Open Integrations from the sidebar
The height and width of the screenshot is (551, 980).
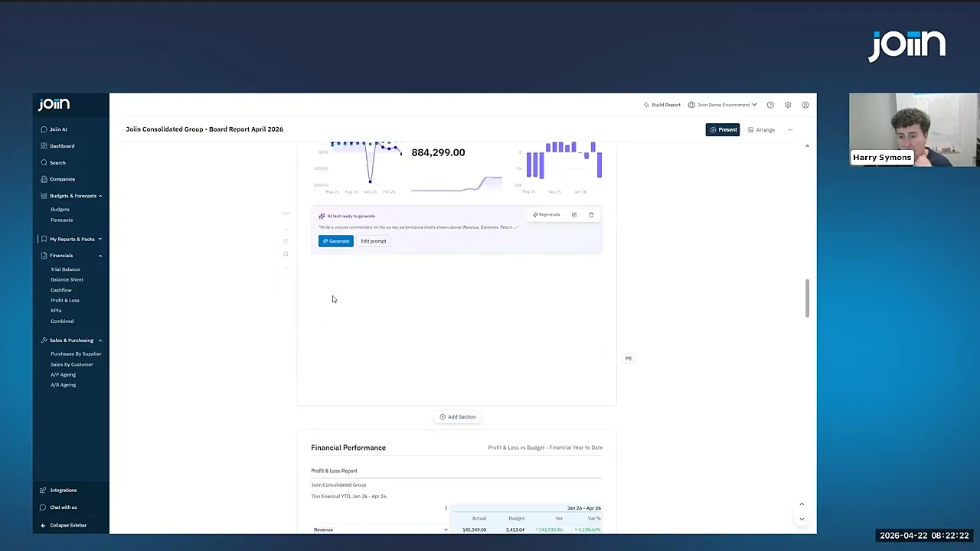click(59, 491)
